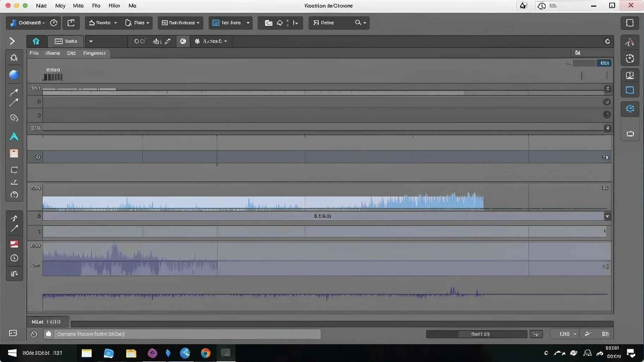Click the blue highlighted value box at top right
The width and height of the screenshot is (644, 362).
click(604, 63)
